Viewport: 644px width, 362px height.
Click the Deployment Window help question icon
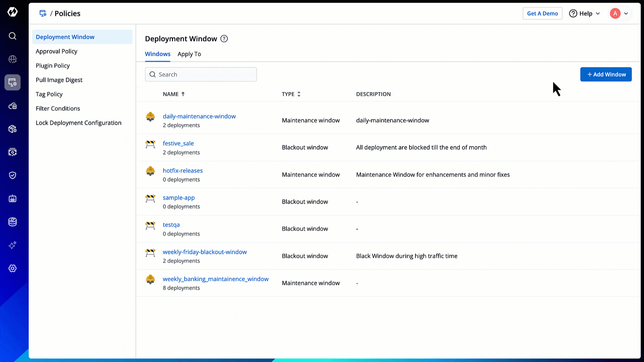point(224,39)
